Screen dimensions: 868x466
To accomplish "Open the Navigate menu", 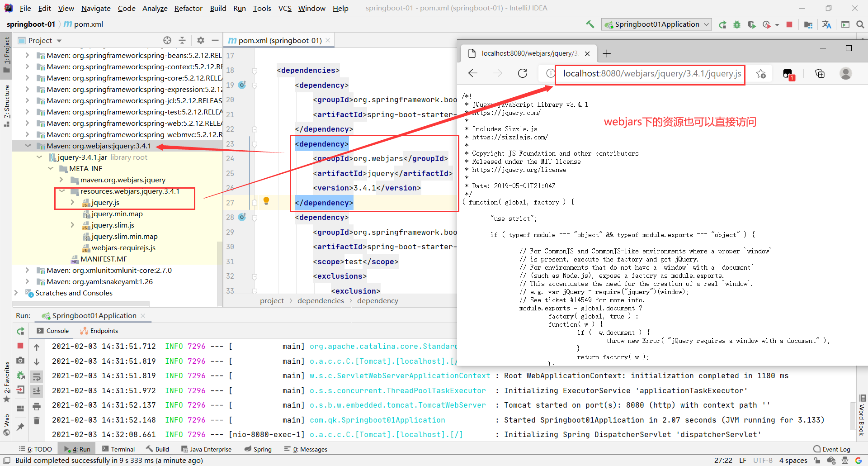I will 96,8.
